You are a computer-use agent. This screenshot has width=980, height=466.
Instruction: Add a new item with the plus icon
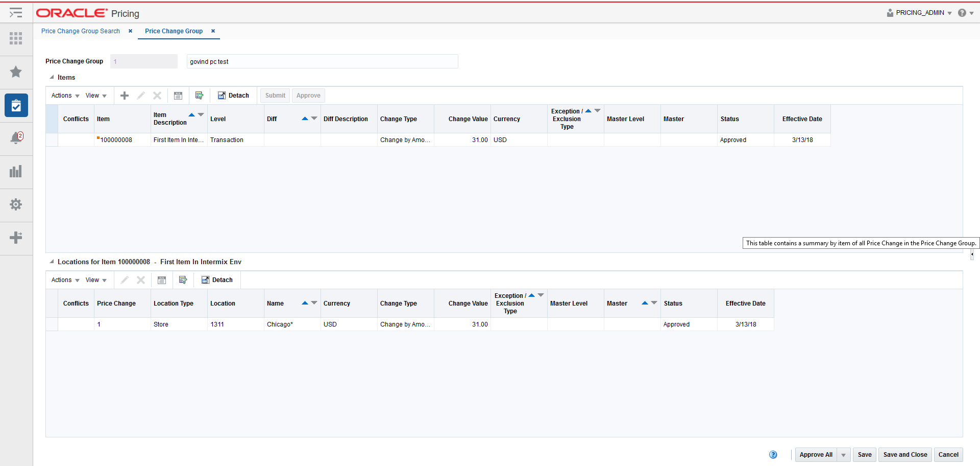124,96
